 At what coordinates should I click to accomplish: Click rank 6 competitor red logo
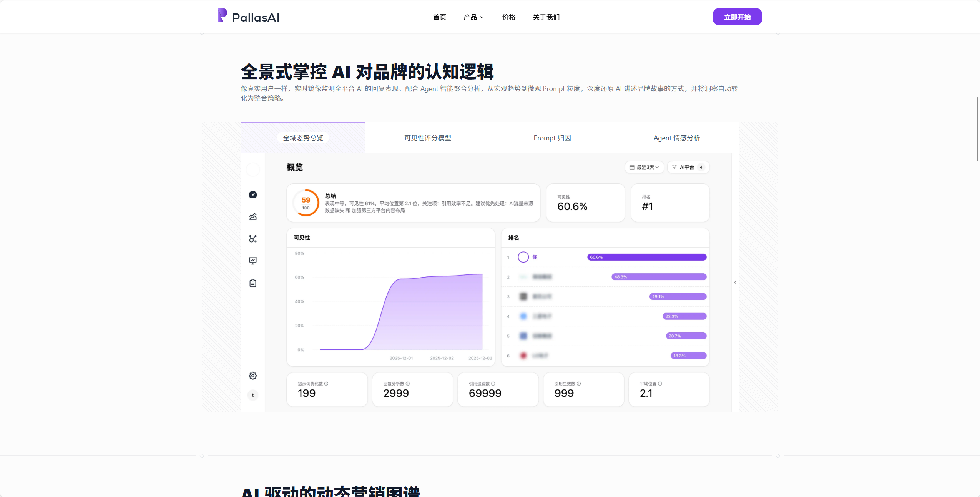coord(523,356)
